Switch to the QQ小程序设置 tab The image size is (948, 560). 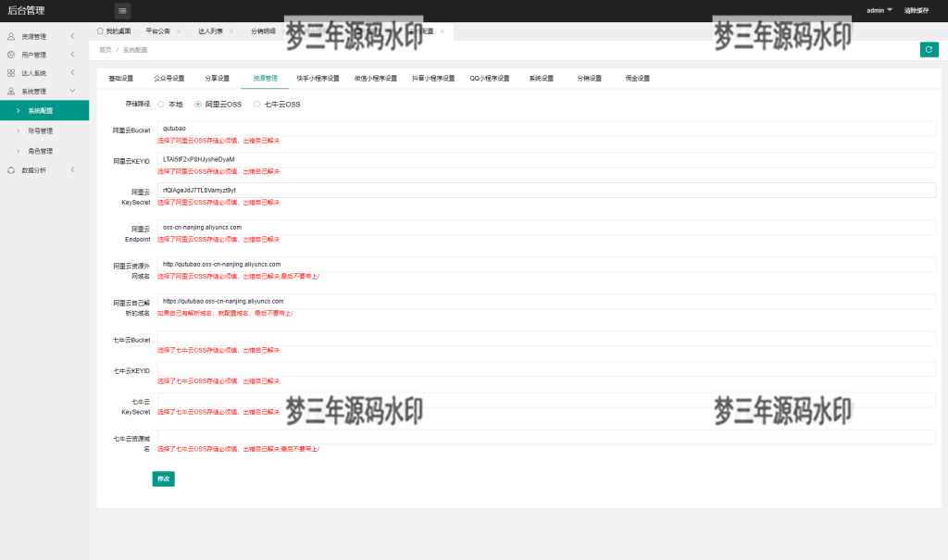coord(490,79)
